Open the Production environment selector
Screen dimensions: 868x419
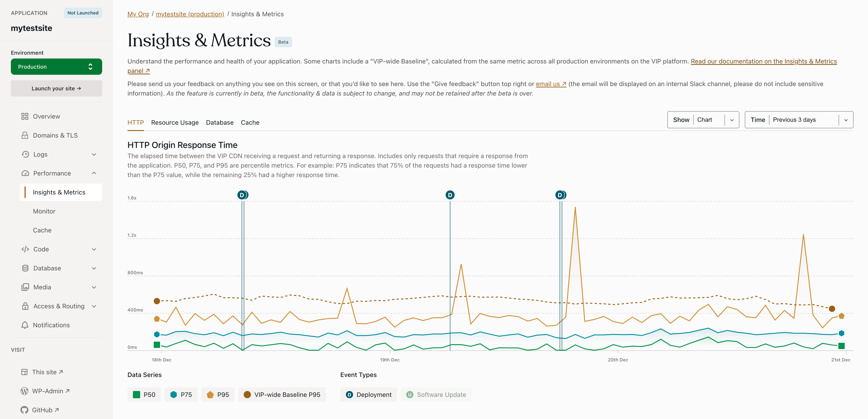click(x=56, y=67)
